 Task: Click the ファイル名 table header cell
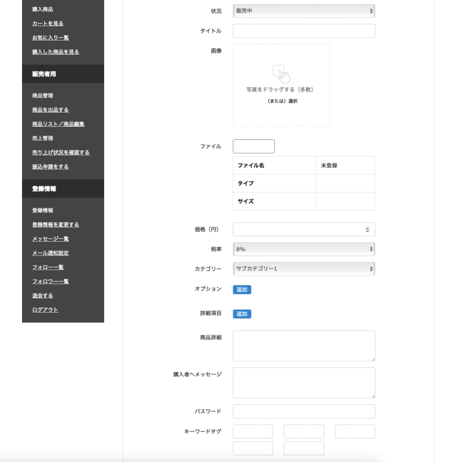(274, 166)
